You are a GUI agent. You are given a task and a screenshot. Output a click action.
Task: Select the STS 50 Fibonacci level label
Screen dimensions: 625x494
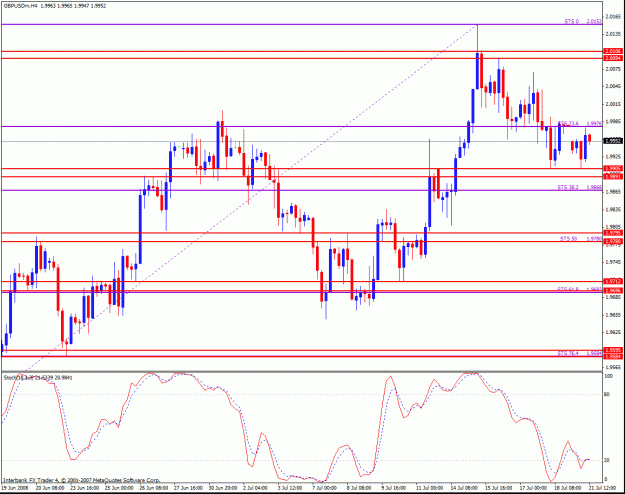coord(568,238)
